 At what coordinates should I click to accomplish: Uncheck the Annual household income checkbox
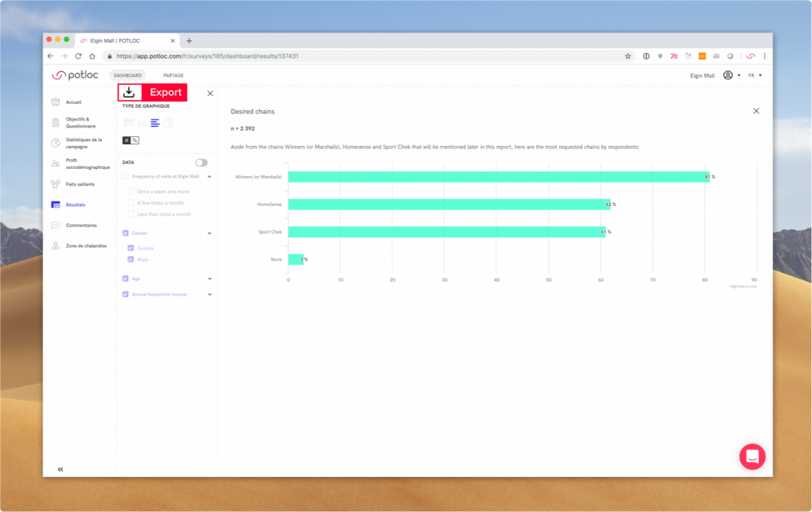click(x=125, y=294)
